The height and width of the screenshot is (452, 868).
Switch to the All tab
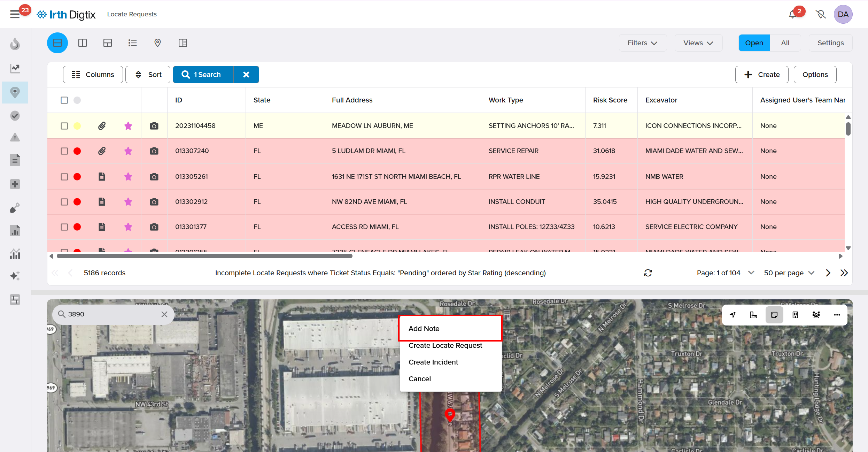click(x=785, y=43)
